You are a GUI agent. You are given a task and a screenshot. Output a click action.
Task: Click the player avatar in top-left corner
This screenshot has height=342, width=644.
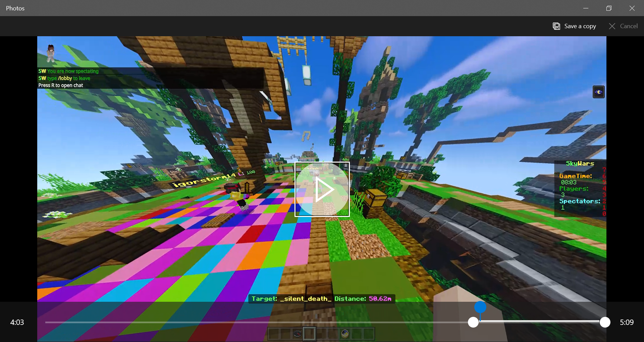[51, 53]
